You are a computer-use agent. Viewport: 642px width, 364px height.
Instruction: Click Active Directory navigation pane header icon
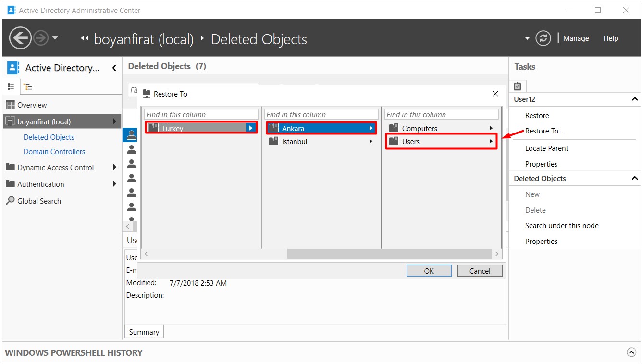13,68
